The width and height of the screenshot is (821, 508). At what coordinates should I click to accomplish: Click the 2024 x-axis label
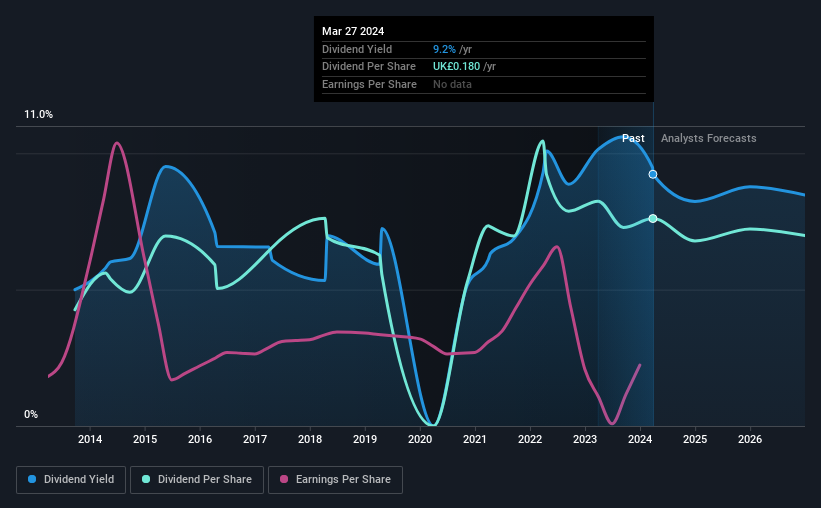point(640,439)
